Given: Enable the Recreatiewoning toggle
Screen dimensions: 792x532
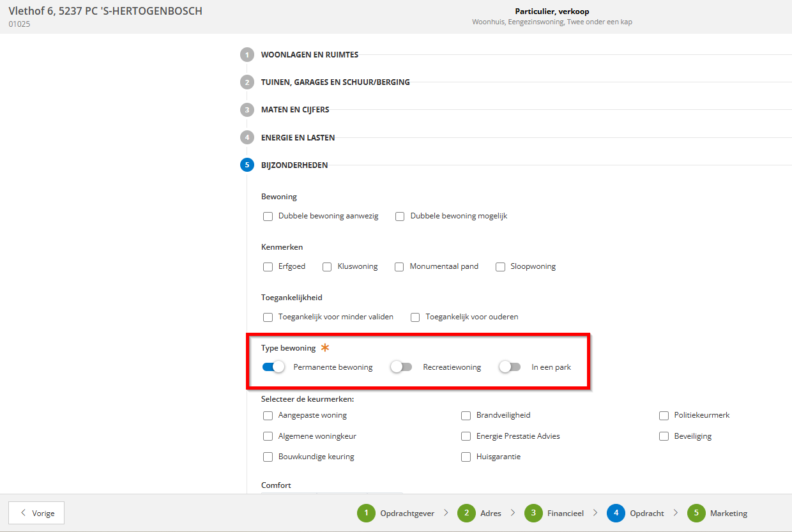Looking at the screenshot, I should point(401,367).
